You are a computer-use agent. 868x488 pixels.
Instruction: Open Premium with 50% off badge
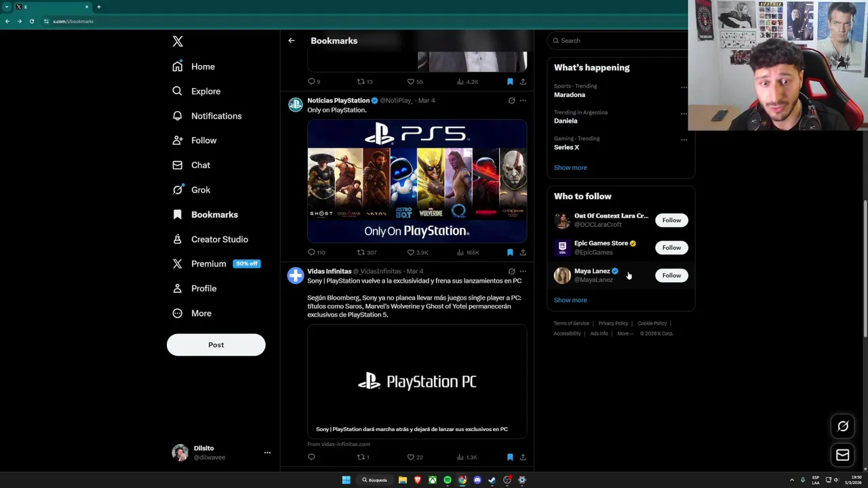coord(216,264)
